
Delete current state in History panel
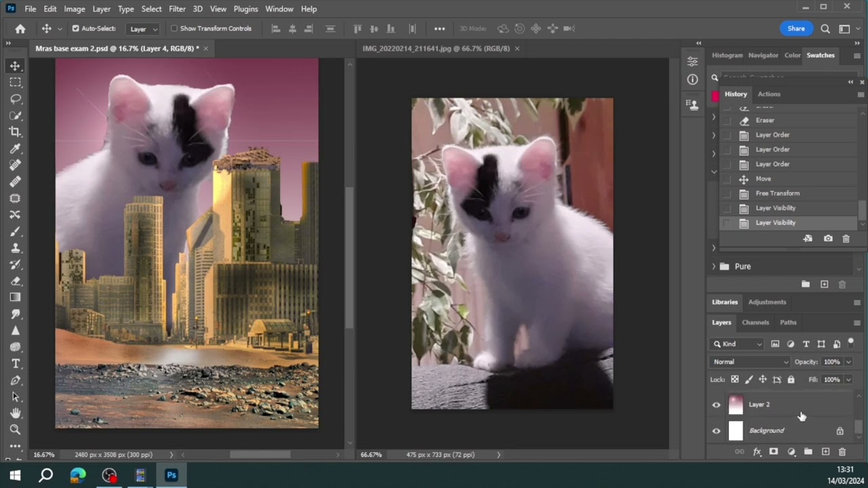pyautogui.click(x=846, y=239)
